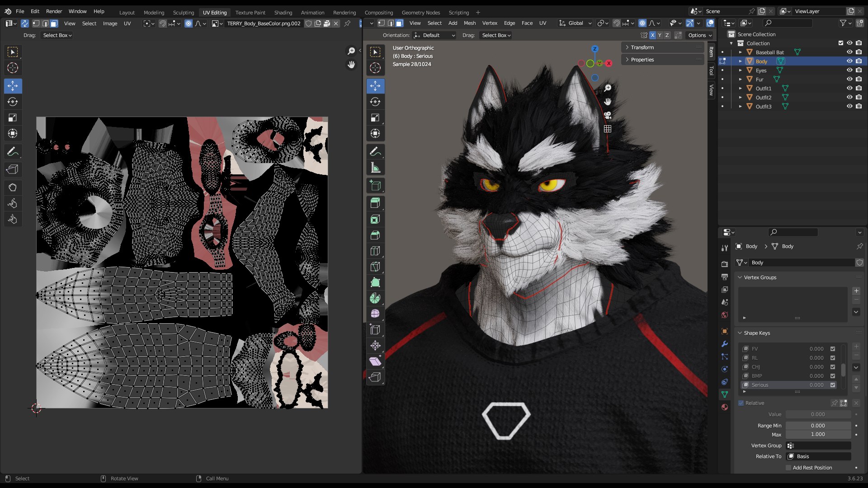Adjust the Range Max field slider
Image resolution: width=868 pixels, height=488 pixels.
click(x=818, y=434)
